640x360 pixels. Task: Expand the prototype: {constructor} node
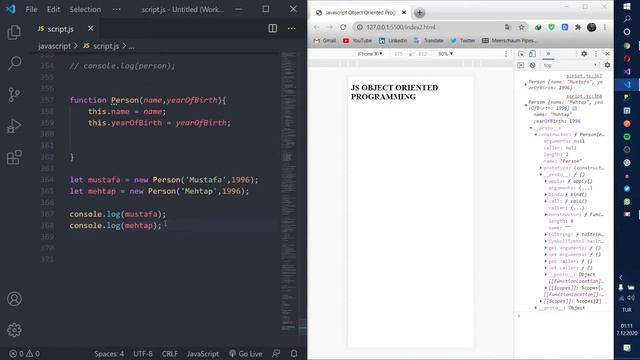[x=540, y=168]
